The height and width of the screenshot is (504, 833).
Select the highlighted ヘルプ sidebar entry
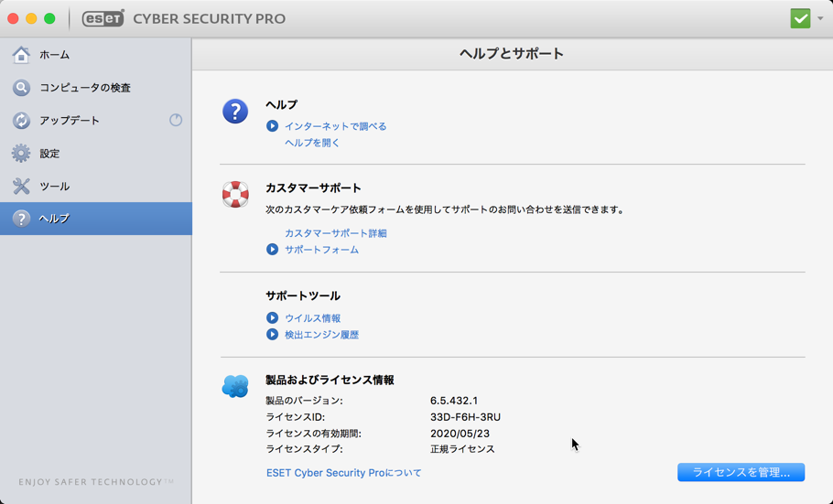tap(95, 219)
